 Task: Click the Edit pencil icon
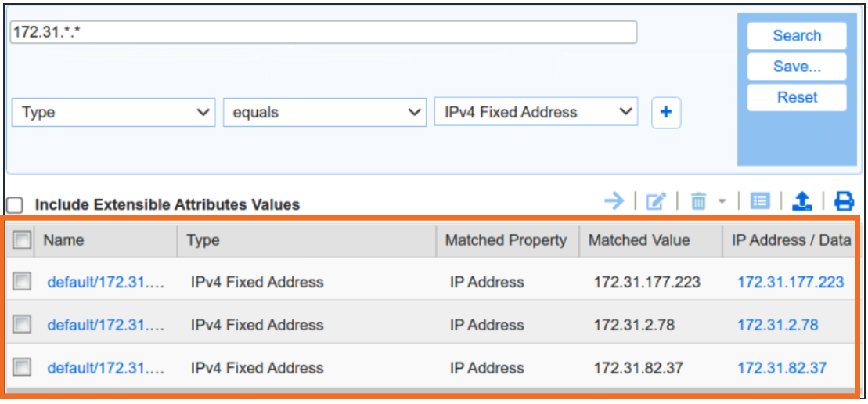(x=655, y=202)
